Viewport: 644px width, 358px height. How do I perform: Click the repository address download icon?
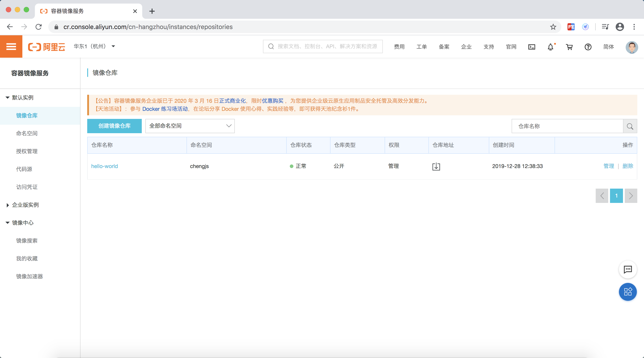click(x=436, y=166)
